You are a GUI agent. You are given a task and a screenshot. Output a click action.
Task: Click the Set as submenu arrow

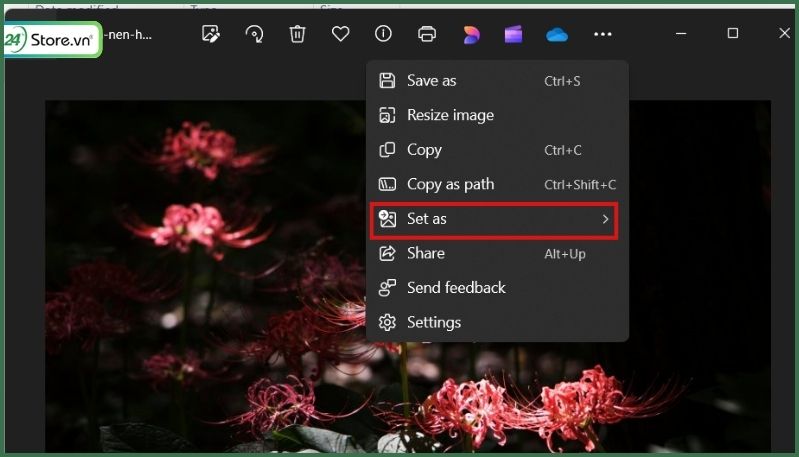point(605,219)
